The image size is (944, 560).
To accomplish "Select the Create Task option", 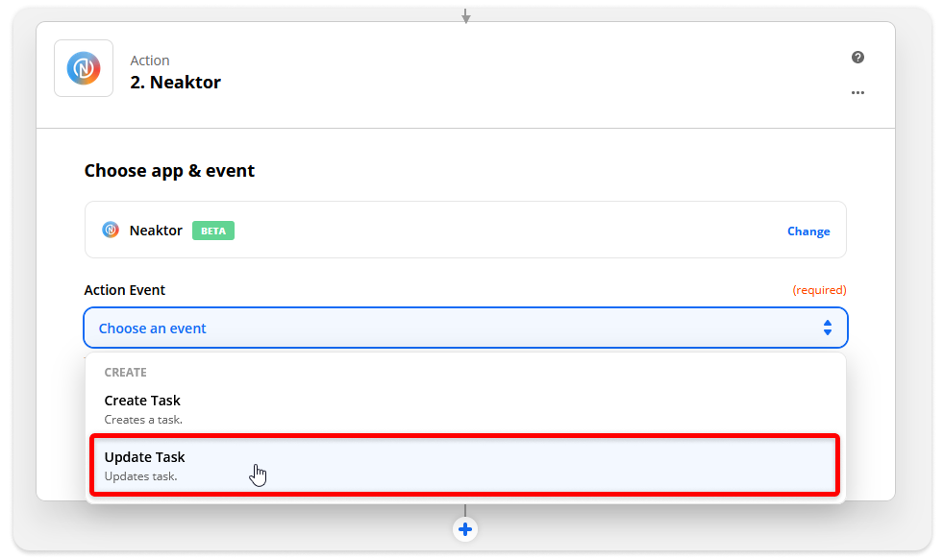I will click(x=464, y=409).
